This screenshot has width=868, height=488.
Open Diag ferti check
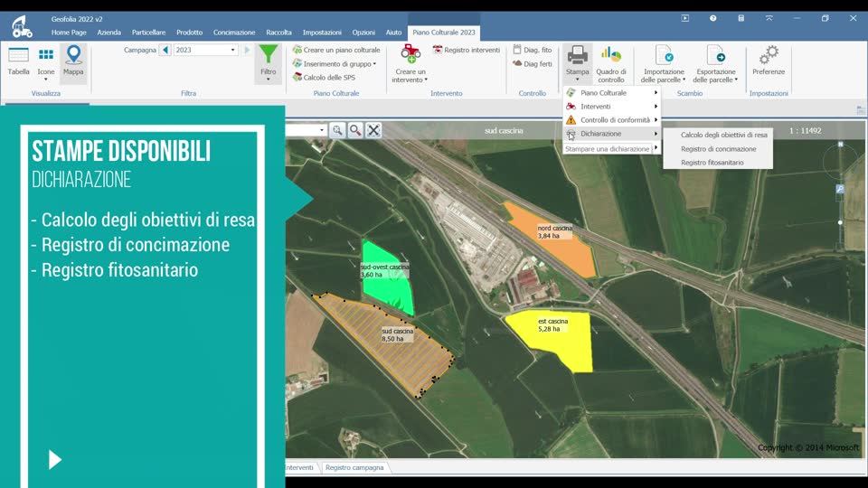[532, 63]
